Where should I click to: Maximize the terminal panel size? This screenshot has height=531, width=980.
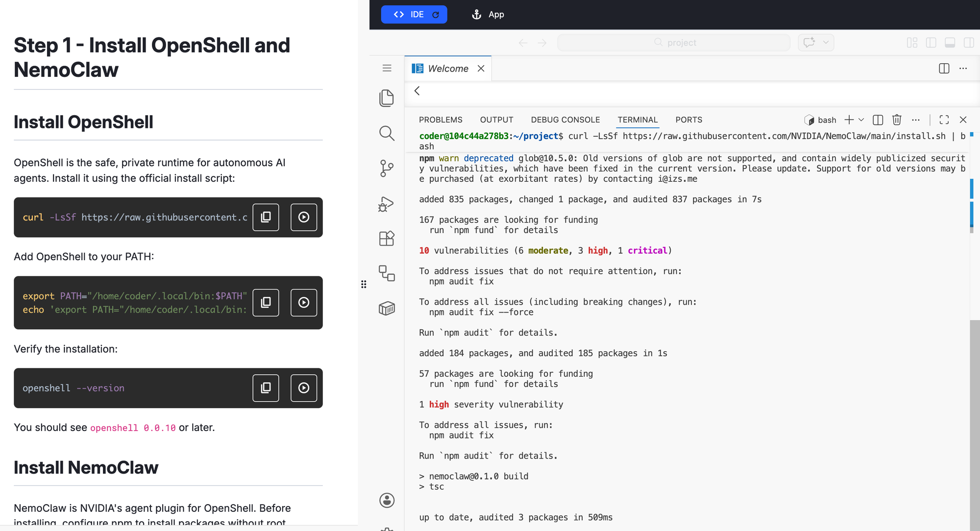[x=944, y=120]
